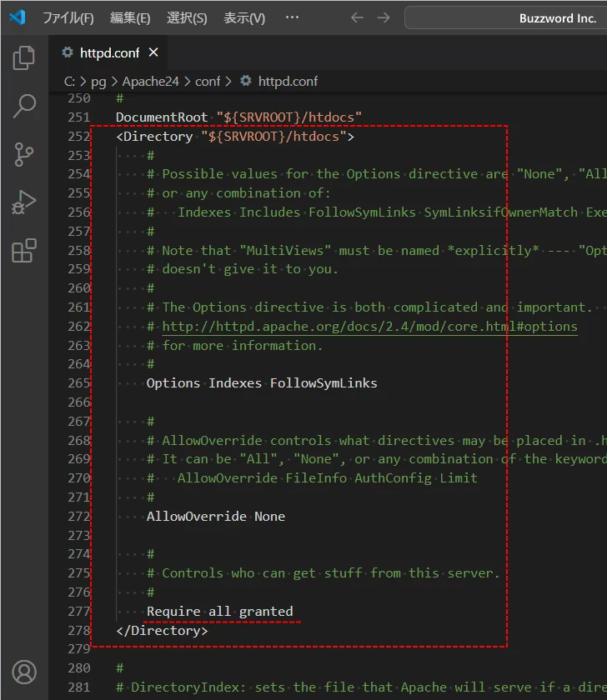Click comment '# or any combination of:'
The width and height of the screenshot is (607, 700).
point(238,193)
